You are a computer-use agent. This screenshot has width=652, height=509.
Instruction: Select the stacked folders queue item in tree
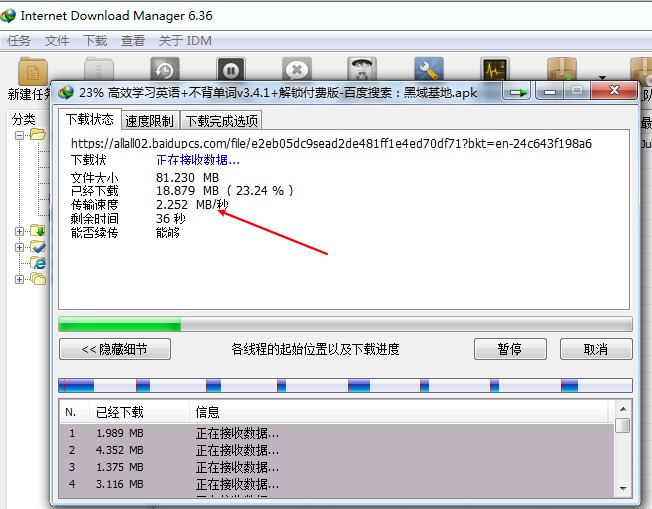[38, 279]
